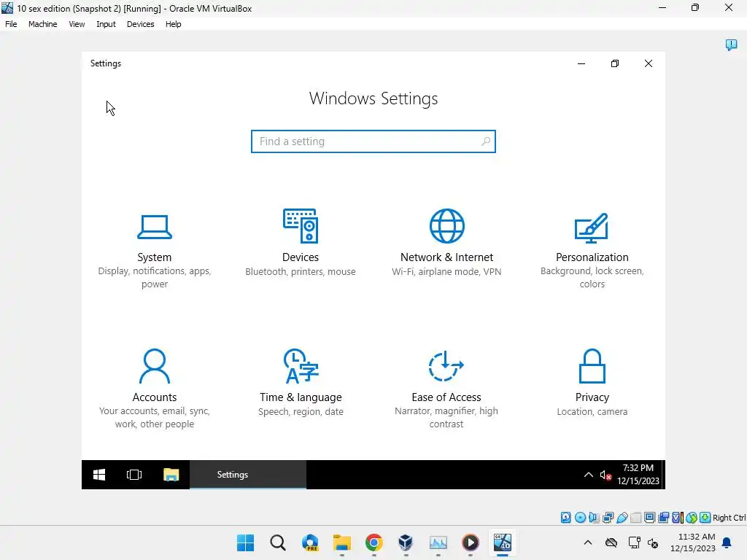Click the shared folders indicator in VirtualBox status bar
The height and width of the screenshot is (560, 747).
pos(635,518)
